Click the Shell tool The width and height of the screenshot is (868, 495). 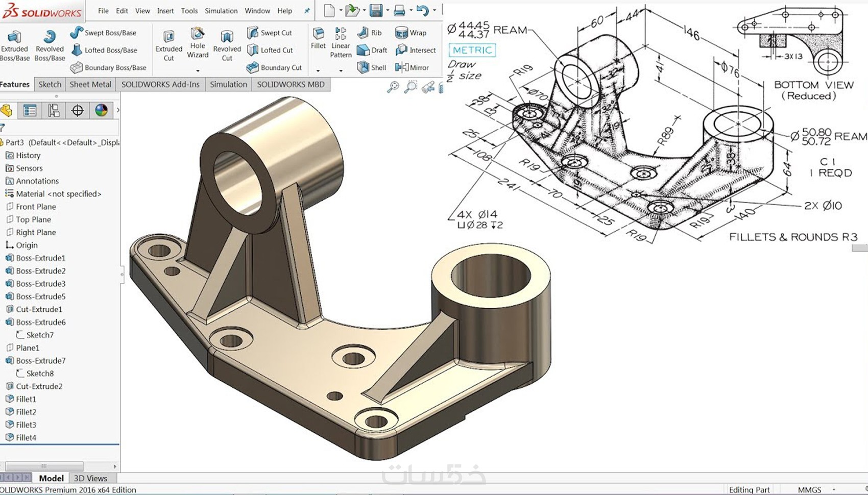[371, 67]
